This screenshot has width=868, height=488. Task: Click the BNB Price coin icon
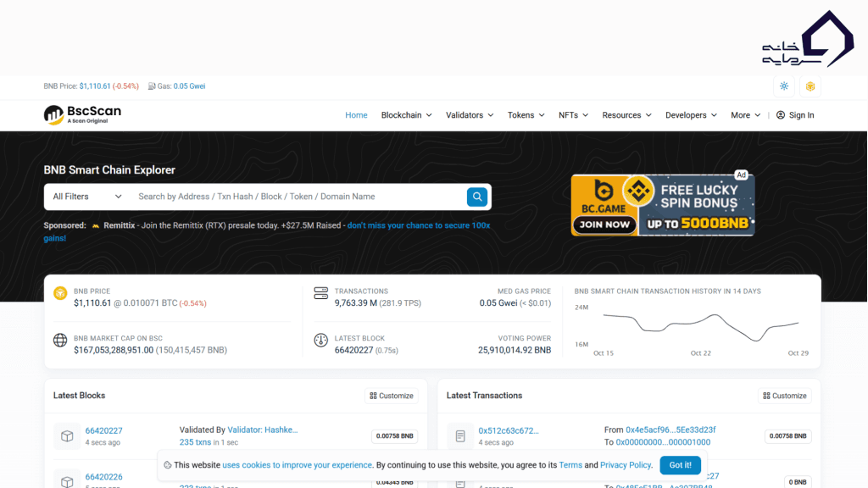click(60, 293)
